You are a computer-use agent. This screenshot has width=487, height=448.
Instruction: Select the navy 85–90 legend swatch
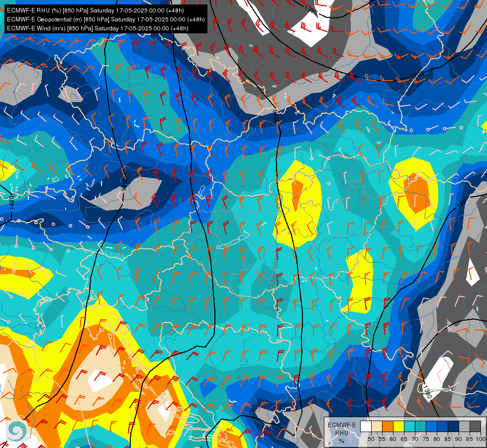454,426
